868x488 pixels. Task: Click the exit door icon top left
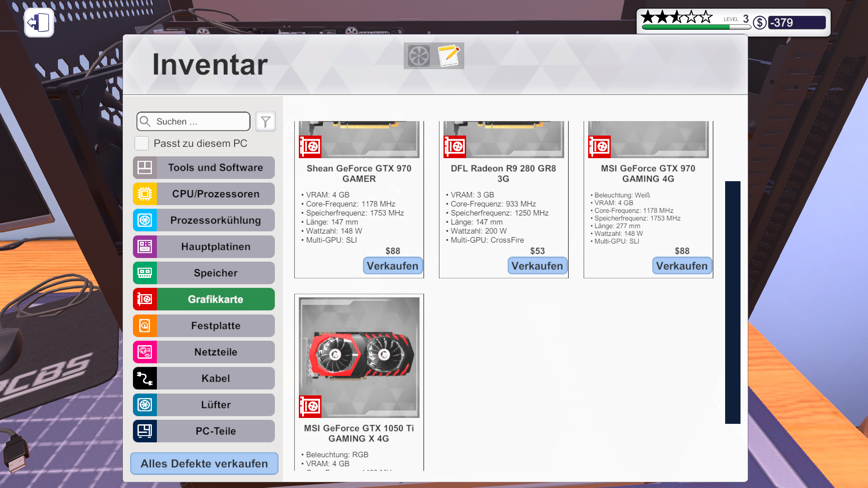tap(39, 23)
